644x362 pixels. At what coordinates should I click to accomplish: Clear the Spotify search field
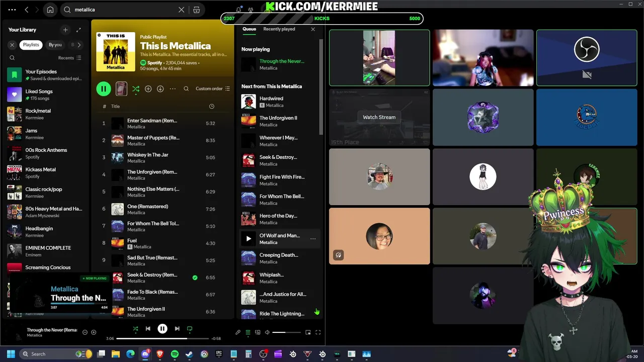coord(182,10)
